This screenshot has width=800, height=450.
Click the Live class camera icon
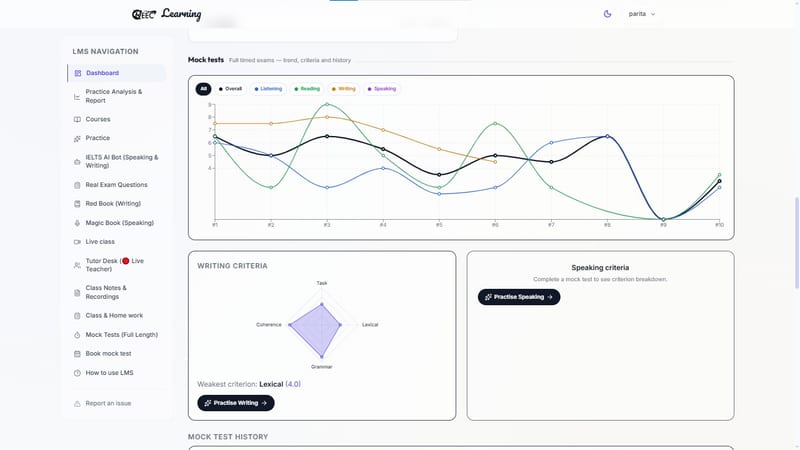(x=77, y=242)
